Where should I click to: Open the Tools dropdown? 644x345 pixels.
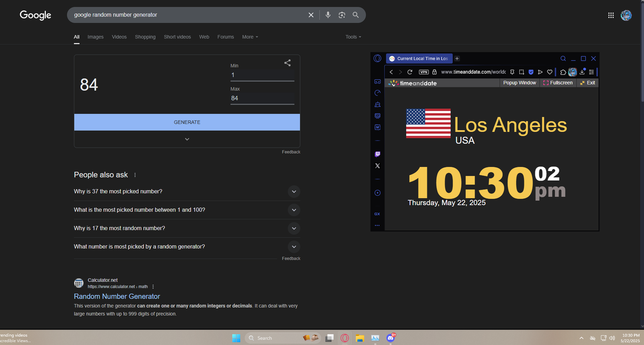[x=353, y=37]
